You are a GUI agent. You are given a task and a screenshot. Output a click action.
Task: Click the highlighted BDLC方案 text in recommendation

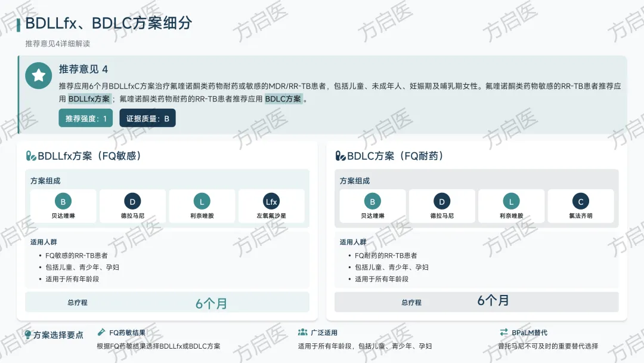[283, 99]
